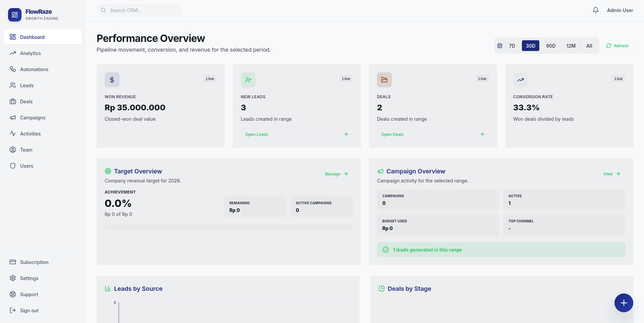644x323 pixels.
Task: Refresh the dashboard data
Action: coord(618,46)
